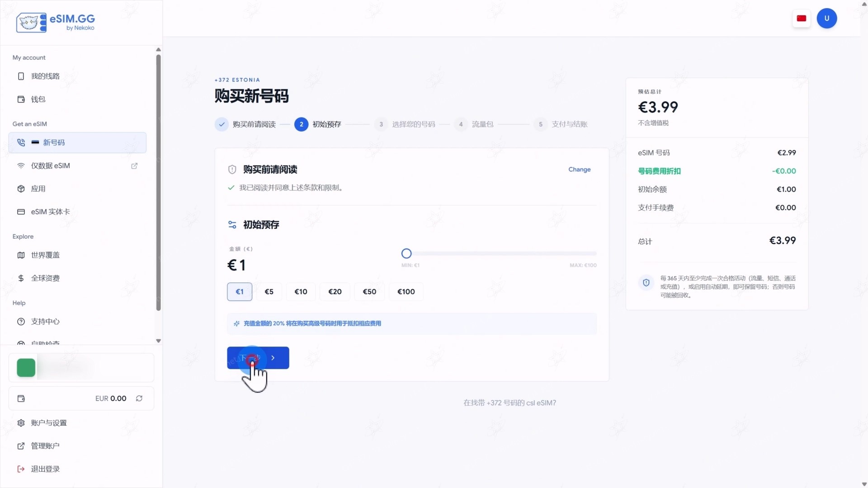
Task: Click the deposit amount slider handle
Action: (406, 253)
